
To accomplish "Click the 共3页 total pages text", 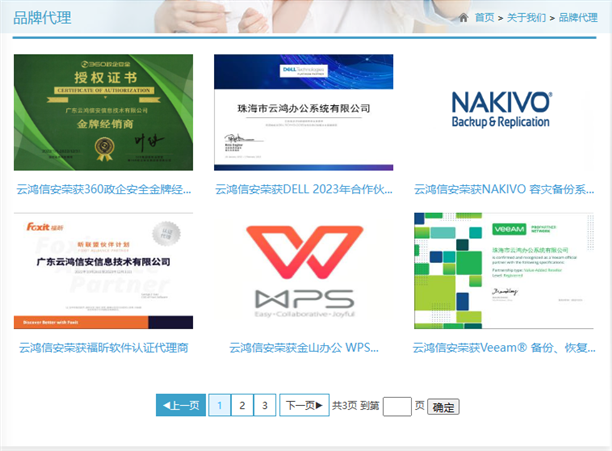I will (345, 406).
